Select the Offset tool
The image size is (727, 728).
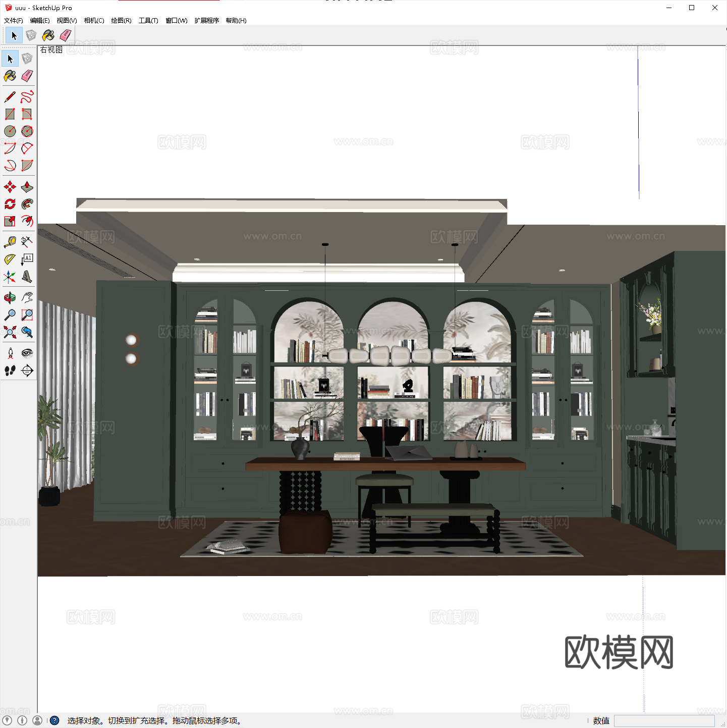click(27, 221)
